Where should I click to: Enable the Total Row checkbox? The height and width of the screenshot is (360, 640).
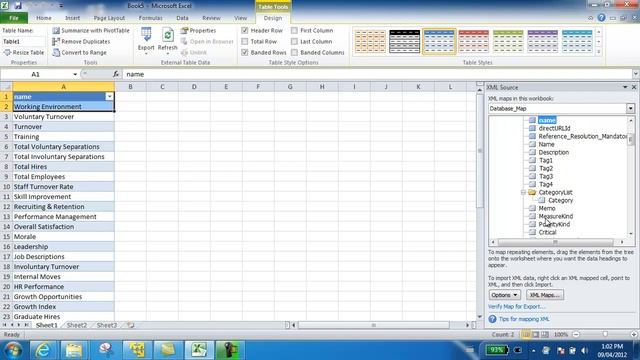pyautogui.click(x=245, y=42)
